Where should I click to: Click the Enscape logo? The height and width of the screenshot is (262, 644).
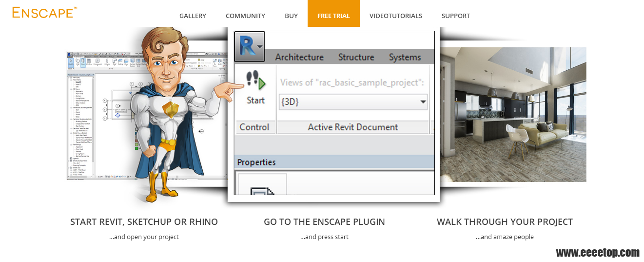(44, 12)
